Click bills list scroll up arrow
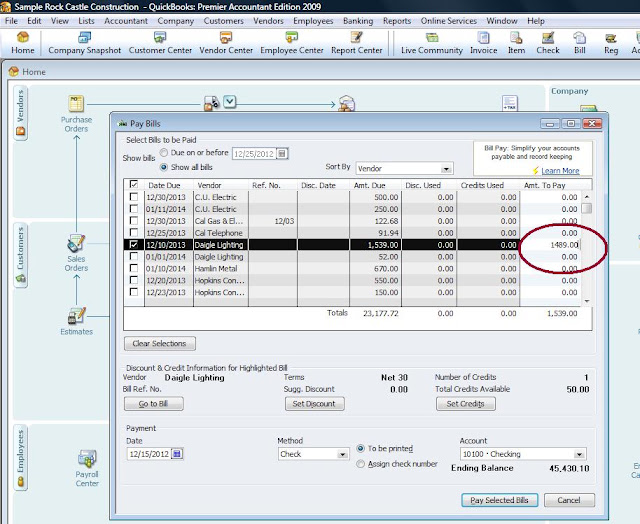640x524 pixels. click(x=587, y=197)
